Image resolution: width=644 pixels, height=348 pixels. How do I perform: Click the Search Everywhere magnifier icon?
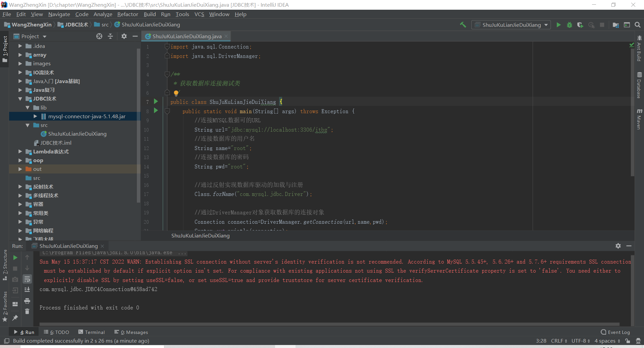point(638,25)
